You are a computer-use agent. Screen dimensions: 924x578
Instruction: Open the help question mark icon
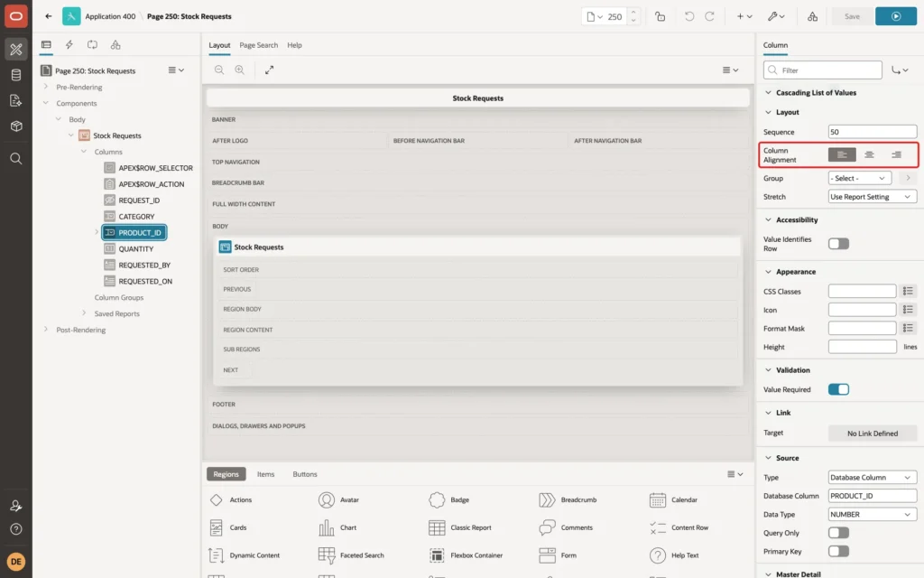pyautogui.click(x=16, y=529)
